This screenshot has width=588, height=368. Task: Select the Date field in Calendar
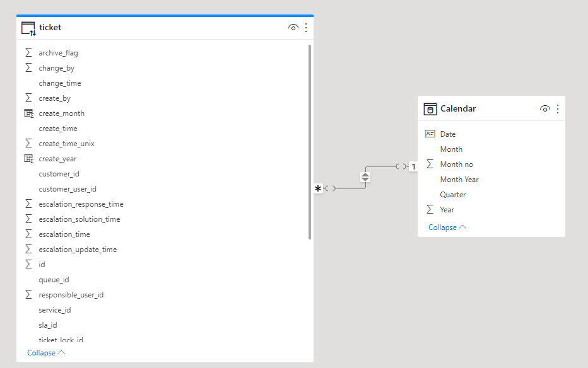pos(448,134)
